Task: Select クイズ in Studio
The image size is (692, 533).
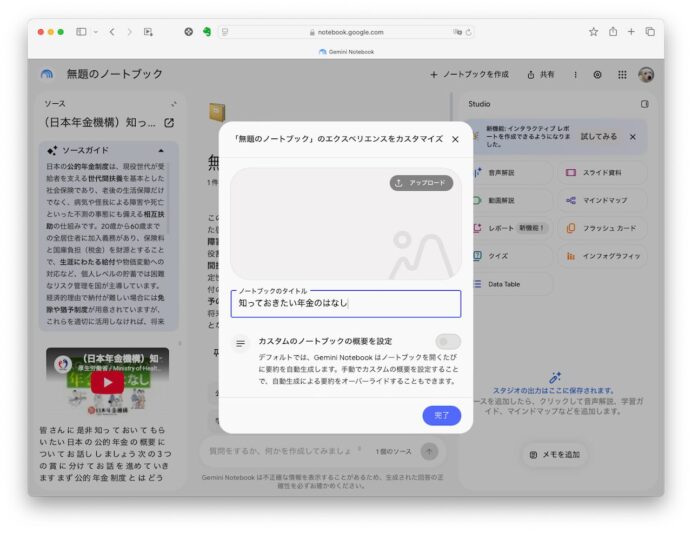Action: click(x=512, y=256)
